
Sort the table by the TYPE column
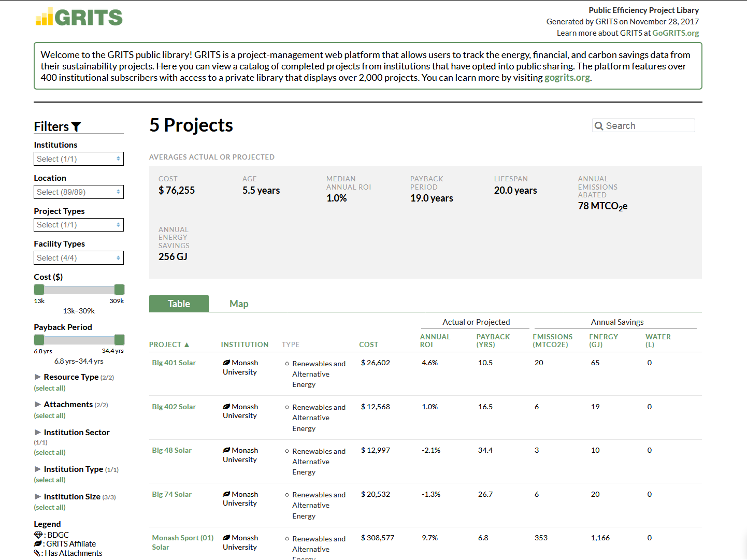point(291,344)
